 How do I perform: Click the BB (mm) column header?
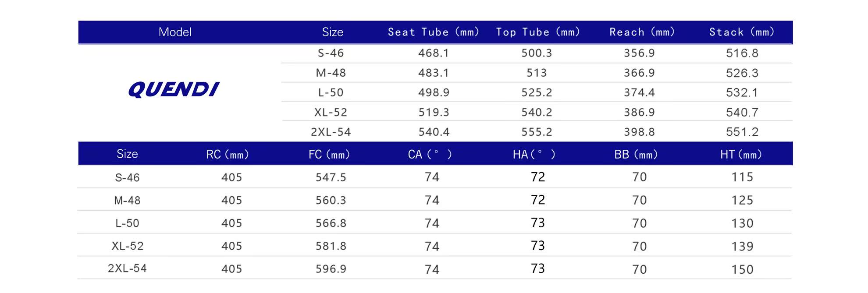click(636, 154)
